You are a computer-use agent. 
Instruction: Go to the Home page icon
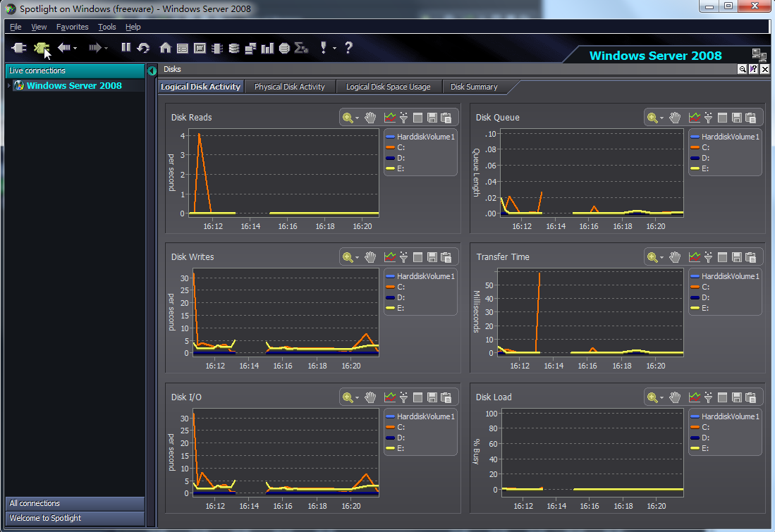tap(166, 48)
